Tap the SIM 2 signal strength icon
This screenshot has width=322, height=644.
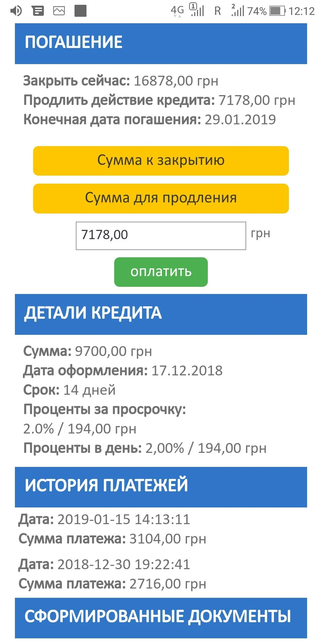pos(238,11)
